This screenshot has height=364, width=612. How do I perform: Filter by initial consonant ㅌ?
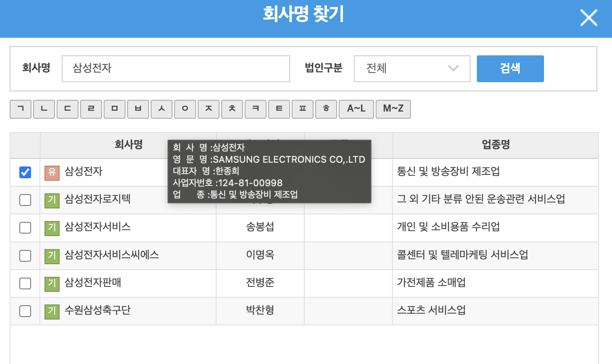pyautogui.click(x=279, y=109)
